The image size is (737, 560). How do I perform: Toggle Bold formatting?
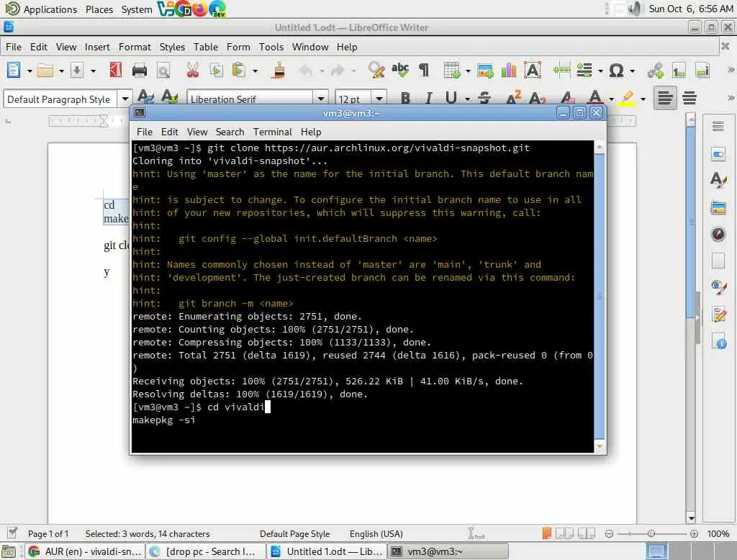tap(405, 98)
